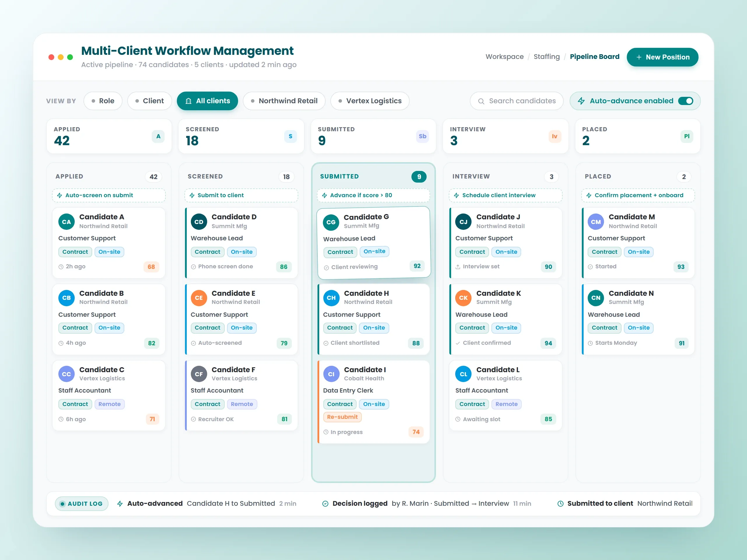Click the 'S' badge icon in Screened stat card
This screenshot has width=747, height=560.
tap(290, 136)
